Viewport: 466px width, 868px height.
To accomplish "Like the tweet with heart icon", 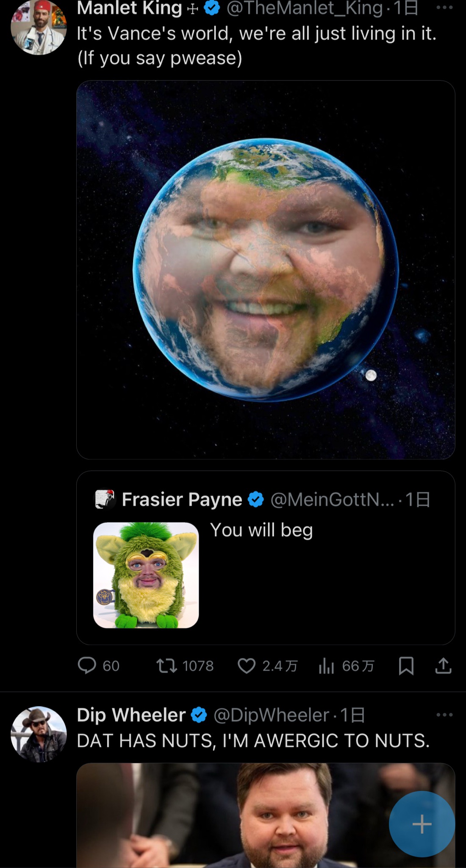I will tap(247, 665).
